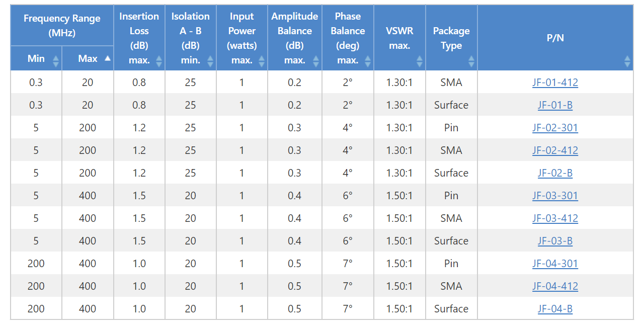Screen dimensions: 644x327
Task: Select Pin cell in JF-02-301 row
Action: (x=451, y=128)
